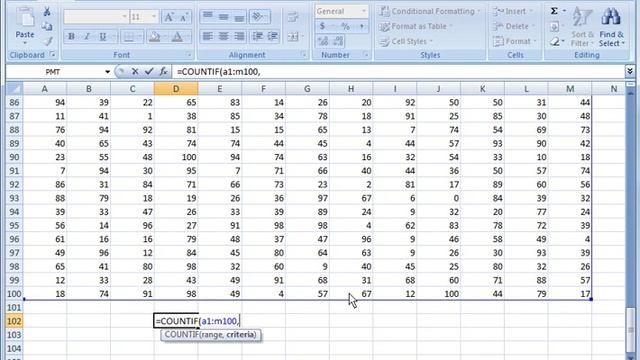
Task: Click the Merge and Center icon
Action: (x=293, y=37)
